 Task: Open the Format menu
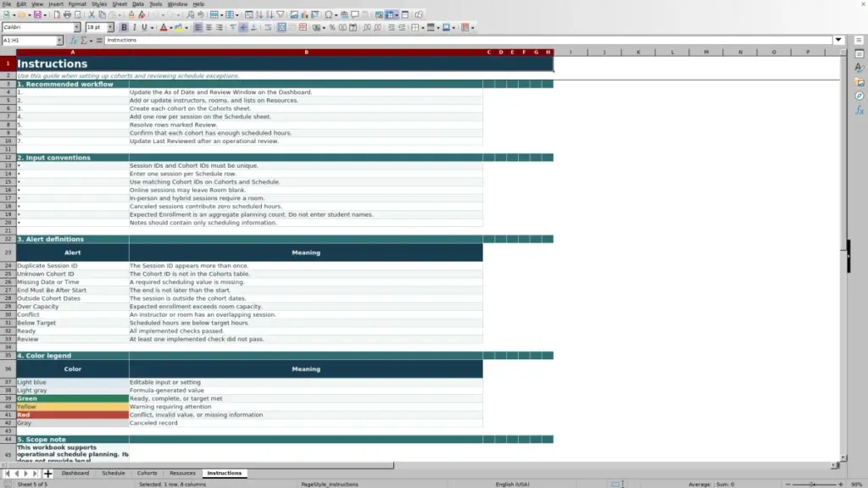point(77,4)
